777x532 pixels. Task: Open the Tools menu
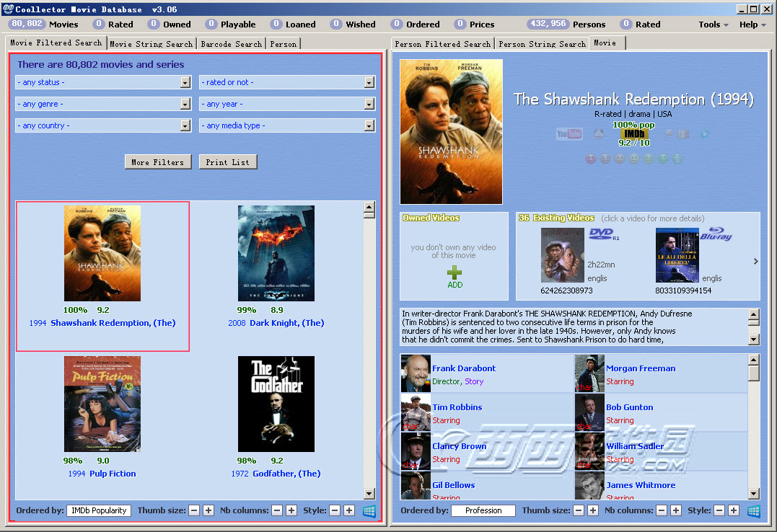[713, 25]
